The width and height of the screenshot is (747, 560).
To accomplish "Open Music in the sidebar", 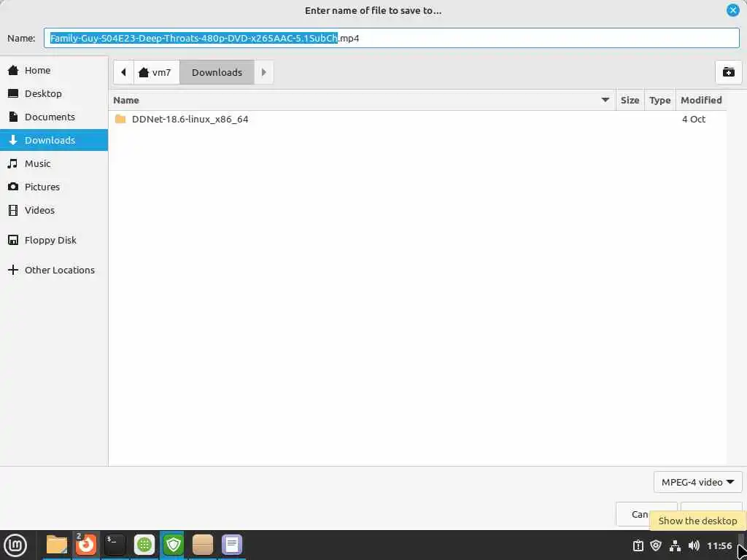I will pos(54,163).
